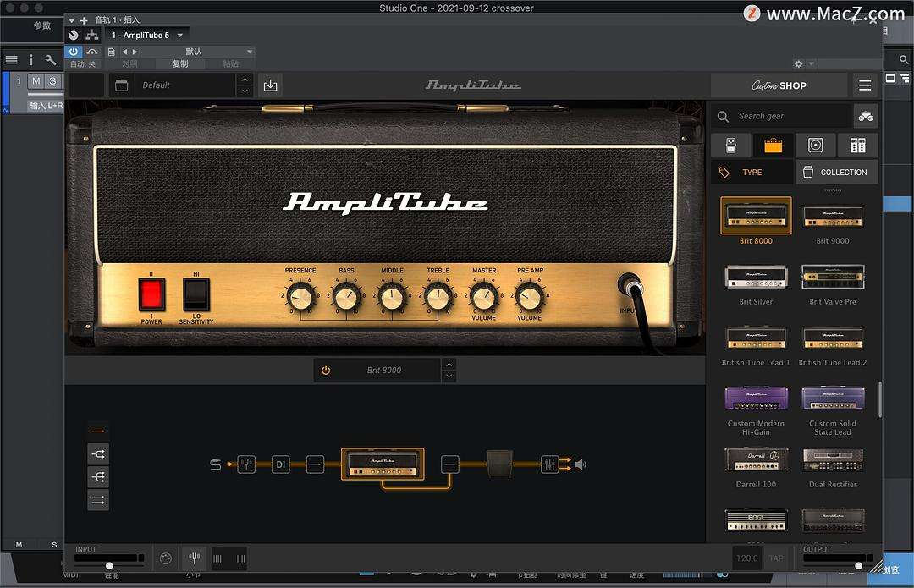
Task: Open the AmpliTube hamburger menu
Action: click(x=865, y=85)
